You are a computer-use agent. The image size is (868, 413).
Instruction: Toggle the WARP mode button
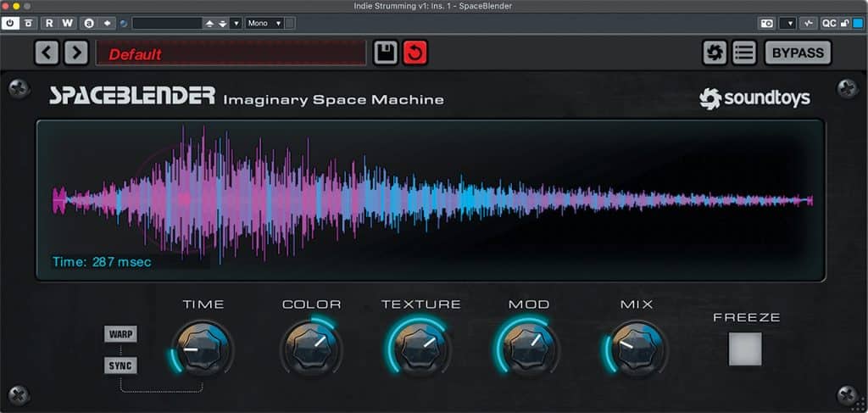(x=121, y=333)
